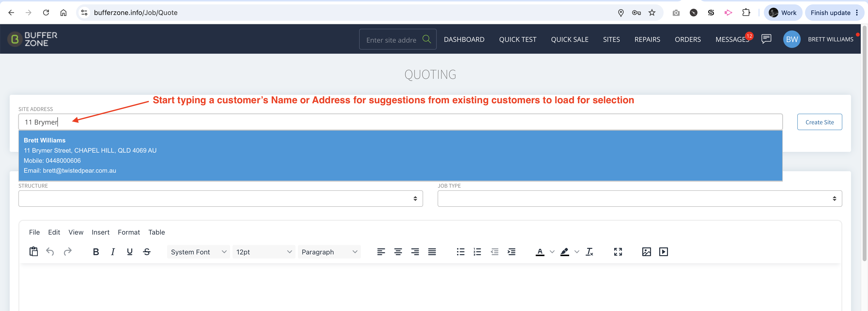The image size is (868, 311).
Task: Reload the browser page
Action: [46, 13]
